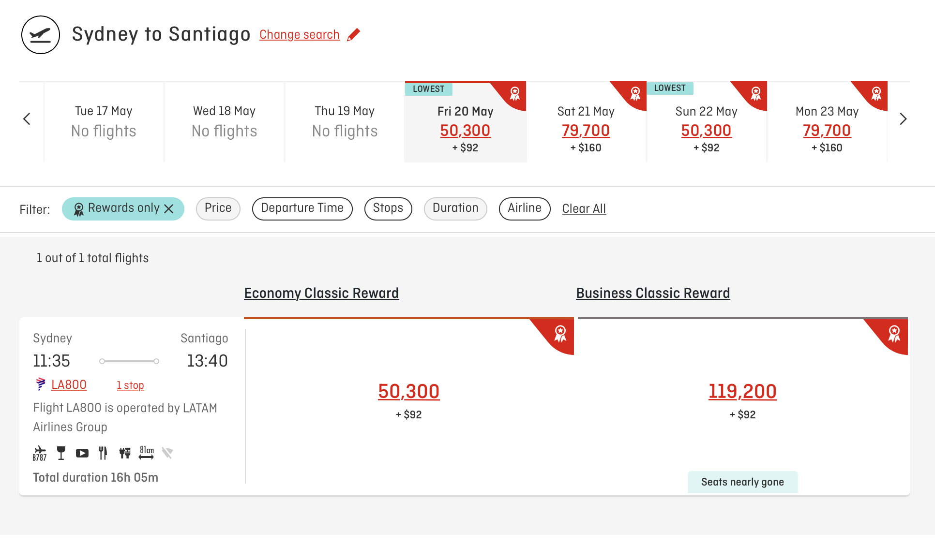
Task: Click the plane departure icon beside the title
Action: tap(41, 35)
